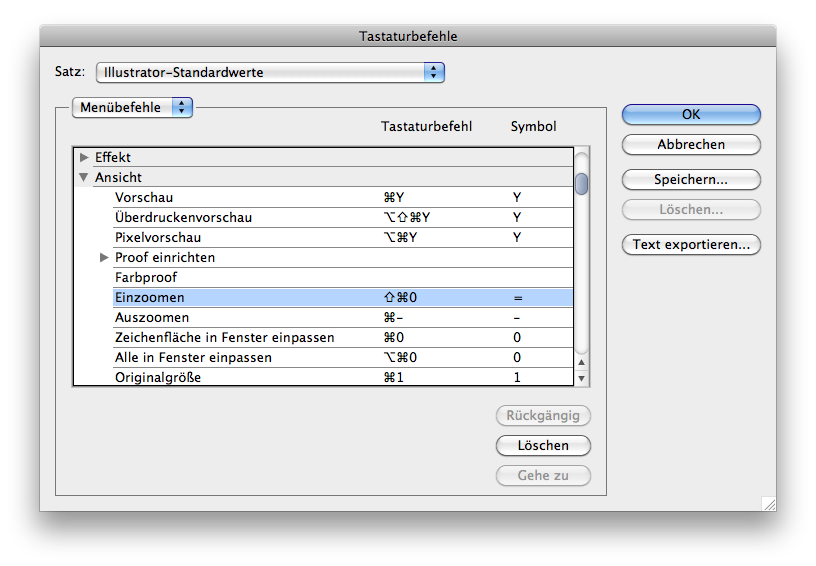
Task: Select Zeichenfläche in Fenster einpassen row
Action: click(x=224, y=337)
